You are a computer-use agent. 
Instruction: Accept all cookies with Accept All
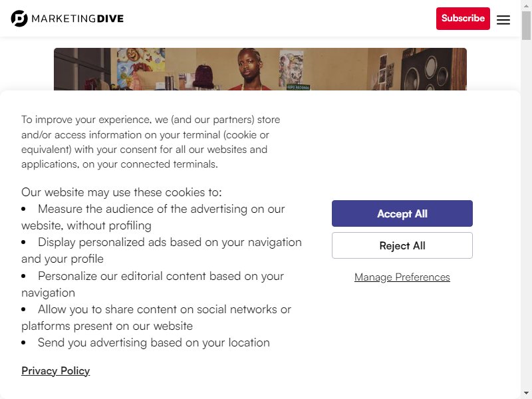402,213
